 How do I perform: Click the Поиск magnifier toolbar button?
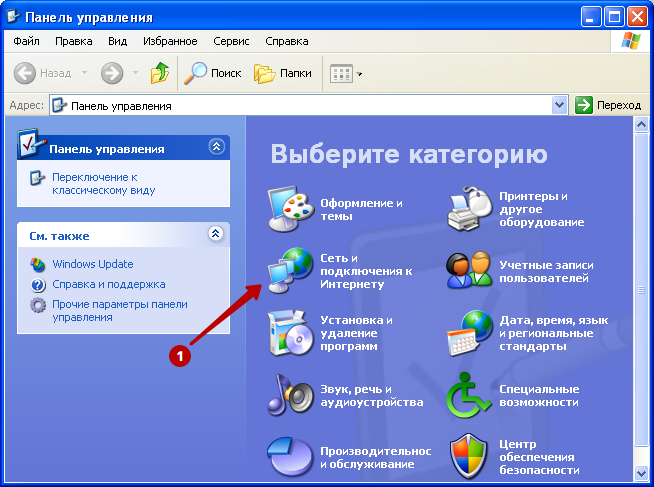click(x=213, y=73)
